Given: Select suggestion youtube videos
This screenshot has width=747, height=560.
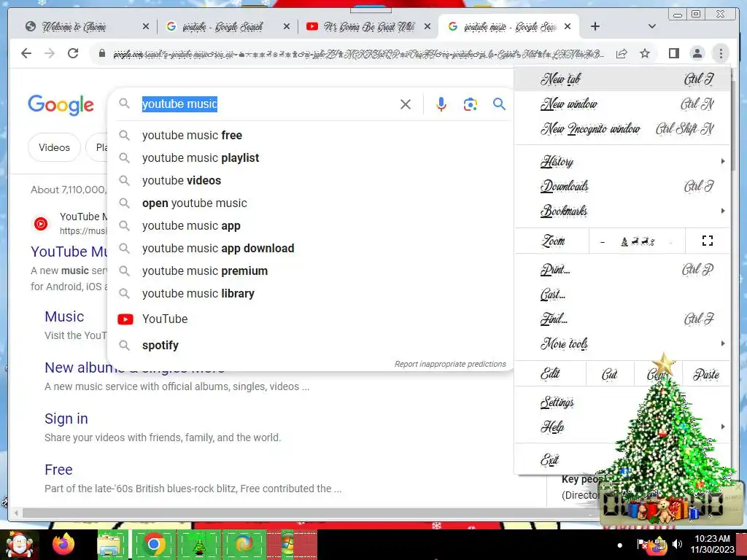Looking at the screenshot, I should coord(182,181).
